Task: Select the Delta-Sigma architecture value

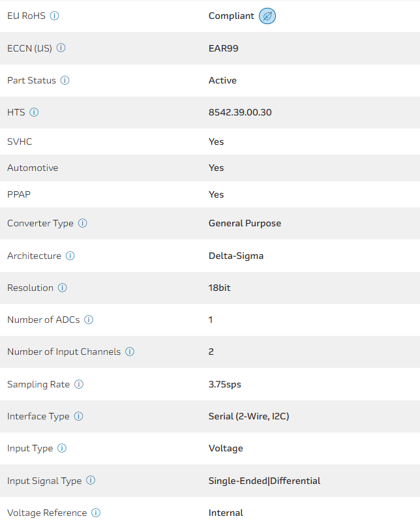Action: (236, 256)
